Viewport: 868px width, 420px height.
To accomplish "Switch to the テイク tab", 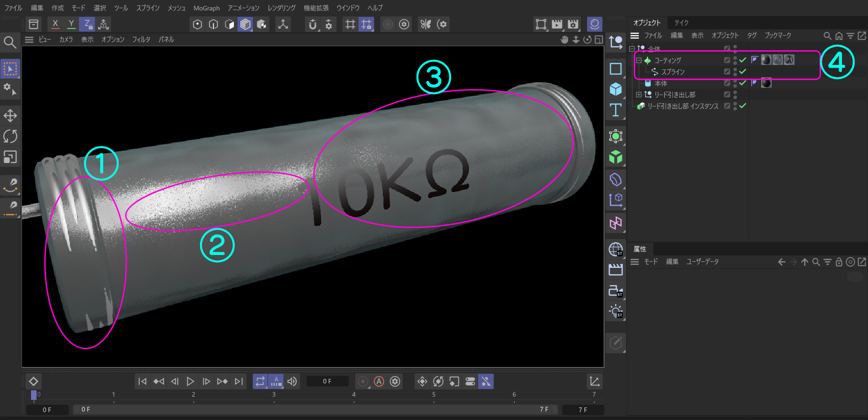I will [681, 23].
